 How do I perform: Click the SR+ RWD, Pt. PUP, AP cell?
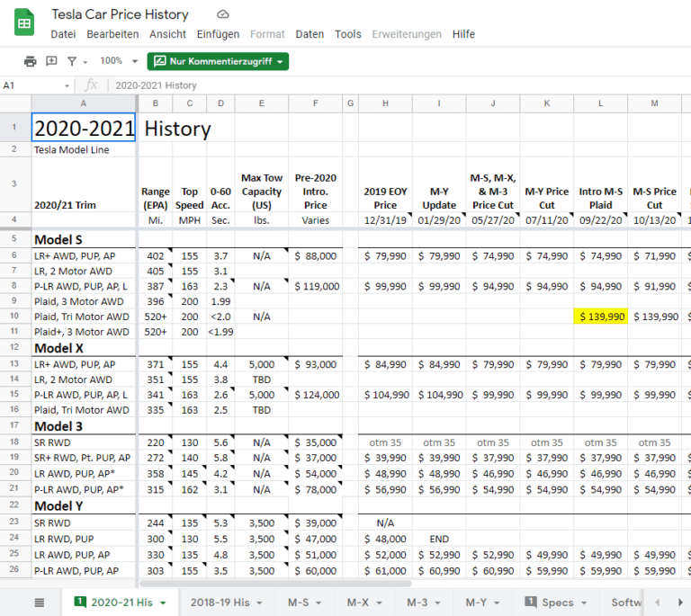coord(84,458)
